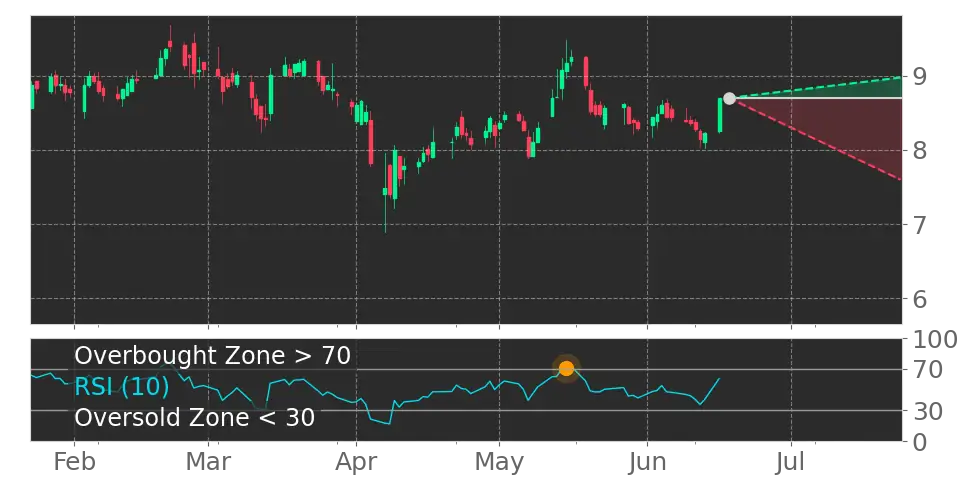The height and width of the screenshot is (486, 972).
Task: Click the Mar month axis label
Action: point(209,462)
